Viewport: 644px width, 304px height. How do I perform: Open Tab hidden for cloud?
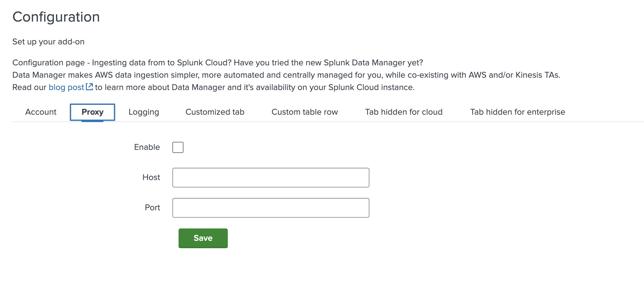(404, 112)
